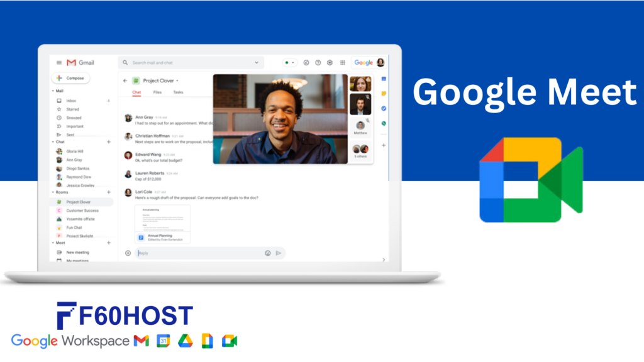The width and height of the screenshot is (644, 362).
Task: Switch to the Files tab
Action: [157, 92]
